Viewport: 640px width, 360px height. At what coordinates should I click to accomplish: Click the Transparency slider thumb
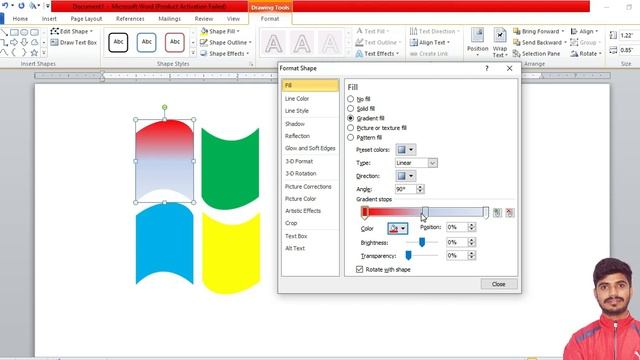[x=408, y=256]
